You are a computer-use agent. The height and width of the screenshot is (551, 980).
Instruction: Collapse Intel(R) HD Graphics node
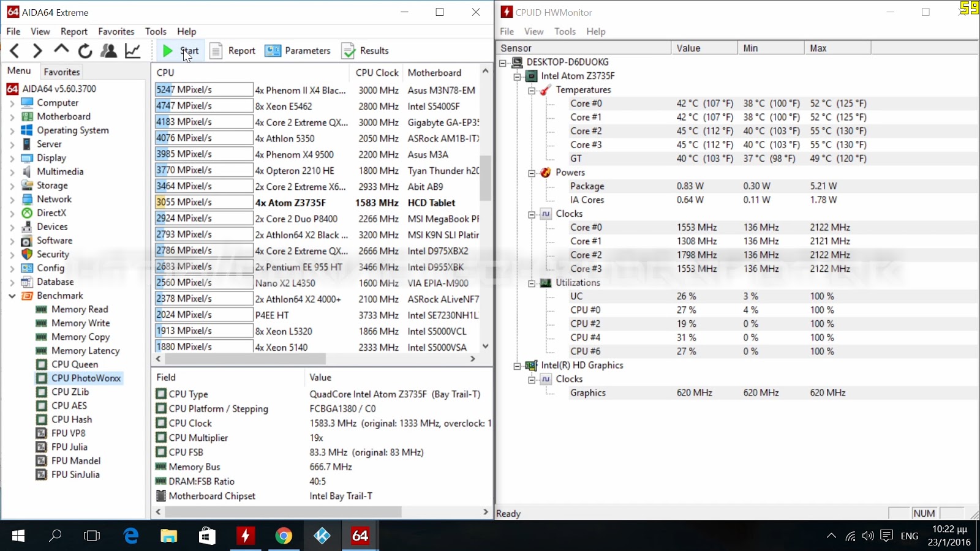click(518, 365)
